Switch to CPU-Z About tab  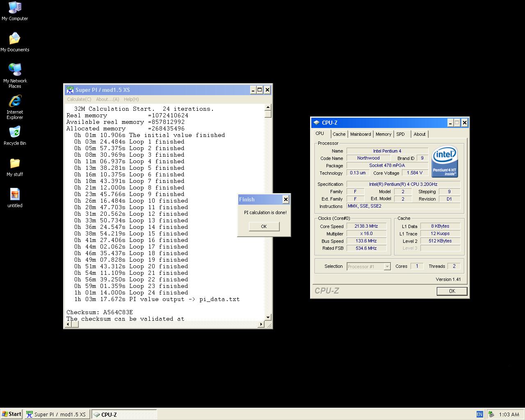420,134
